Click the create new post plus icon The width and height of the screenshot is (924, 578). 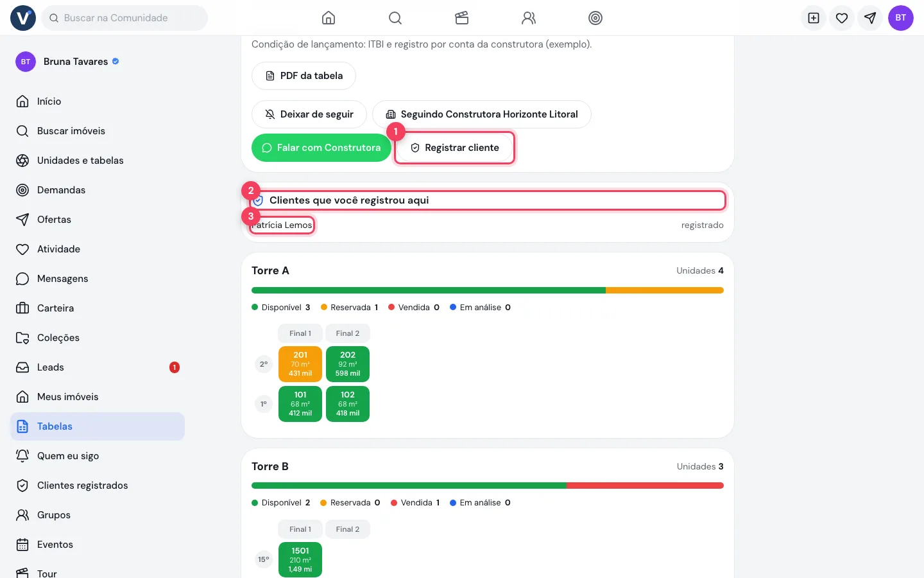click(x=814, y=18)
